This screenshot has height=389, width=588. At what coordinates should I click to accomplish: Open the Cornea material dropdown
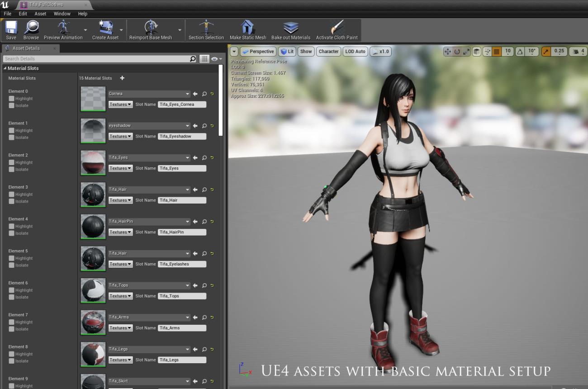tap(149, 94)
